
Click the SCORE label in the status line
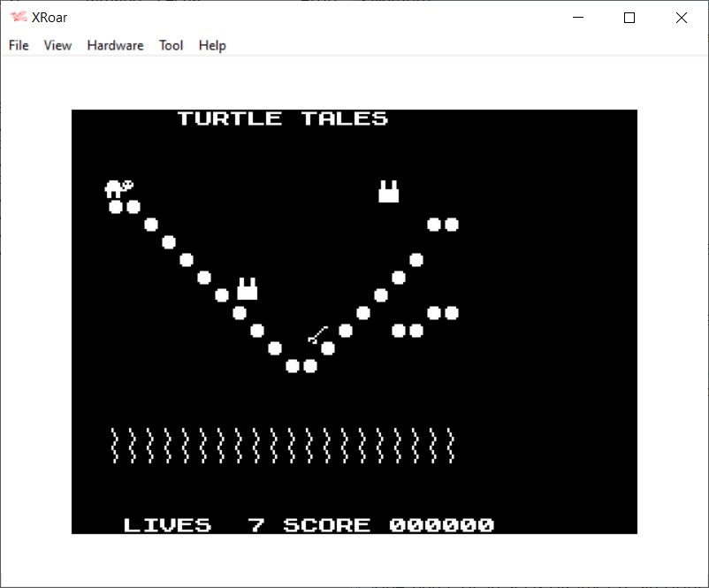pyautogui.click(x=326, y=525)
